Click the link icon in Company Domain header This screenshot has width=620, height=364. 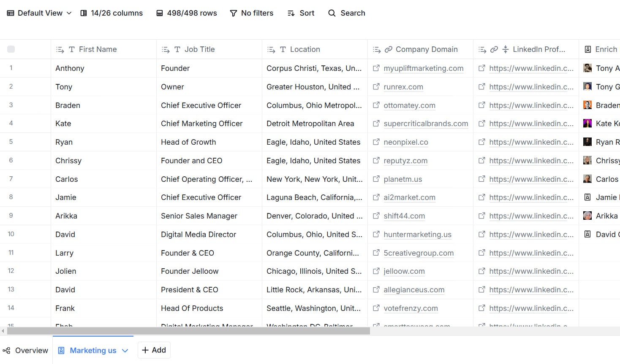click(389, 49)
